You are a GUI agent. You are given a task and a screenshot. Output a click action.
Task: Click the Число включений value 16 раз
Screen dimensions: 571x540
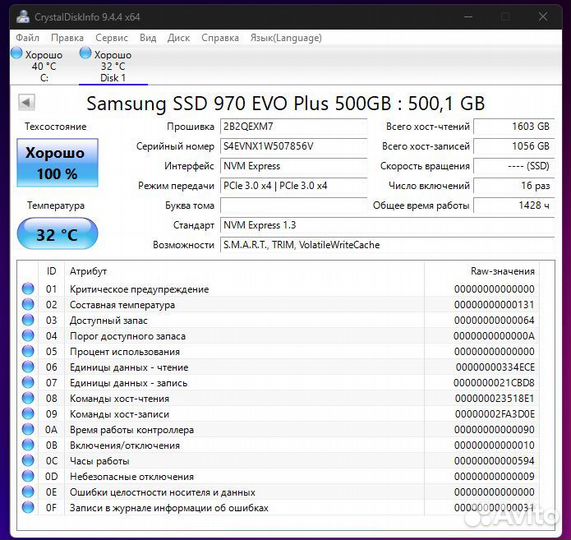(x=514, y=186)
